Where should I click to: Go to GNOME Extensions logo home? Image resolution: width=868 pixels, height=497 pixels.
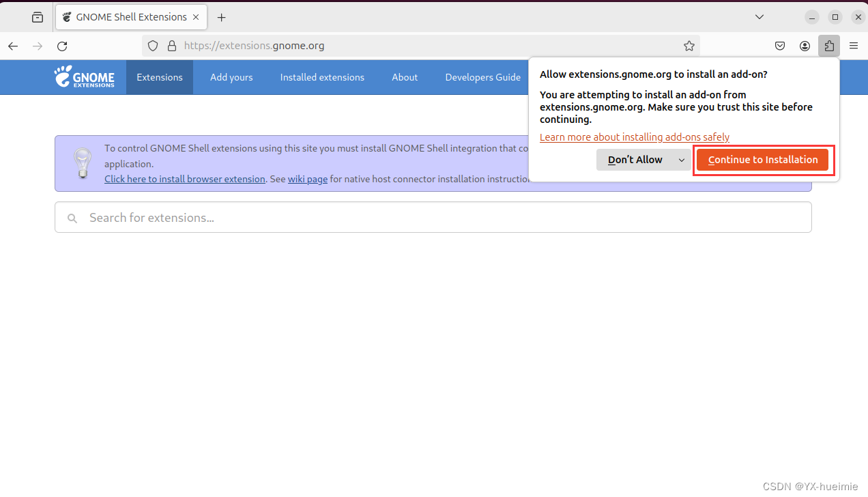85,76
